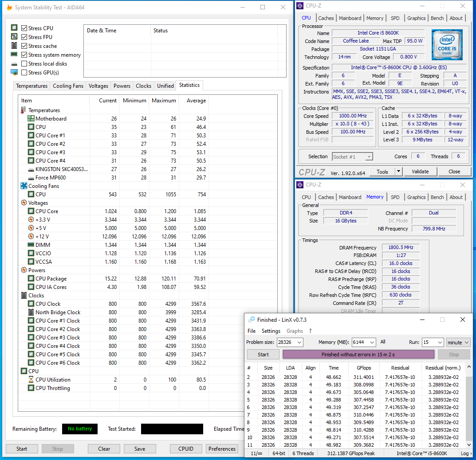Open the CPU-Z Tools dropdown arrow
The width and height of the screenshot is (476, 460).
pos(399,172)
